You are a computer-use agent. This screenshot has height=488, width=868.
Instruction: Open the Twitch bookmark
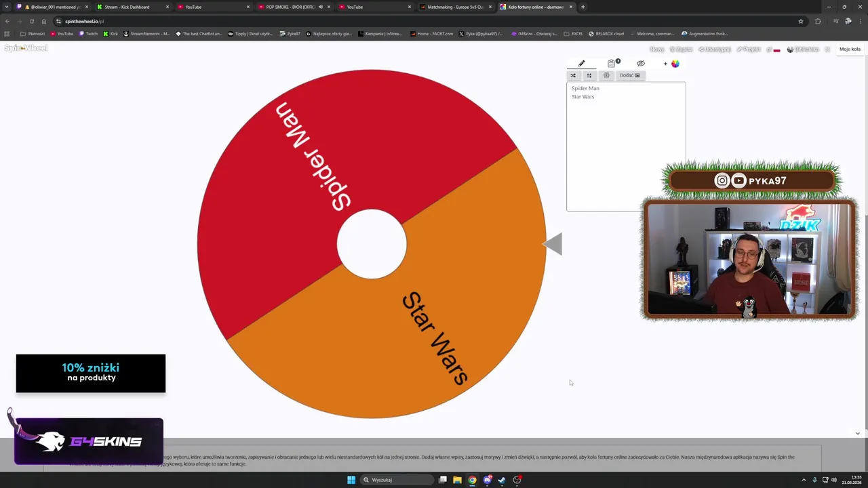(x=88, y=33)
